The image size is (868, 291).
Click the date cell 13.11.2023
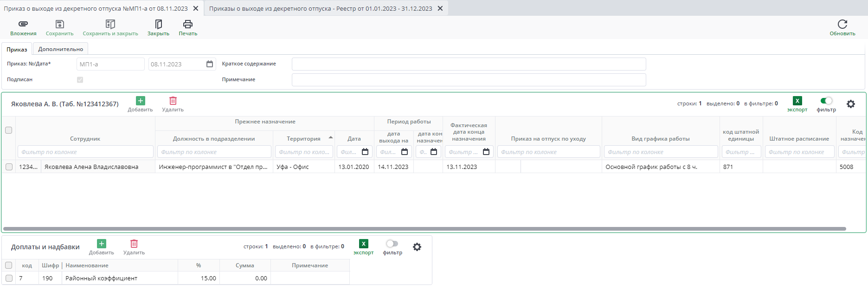click(469, 167)
